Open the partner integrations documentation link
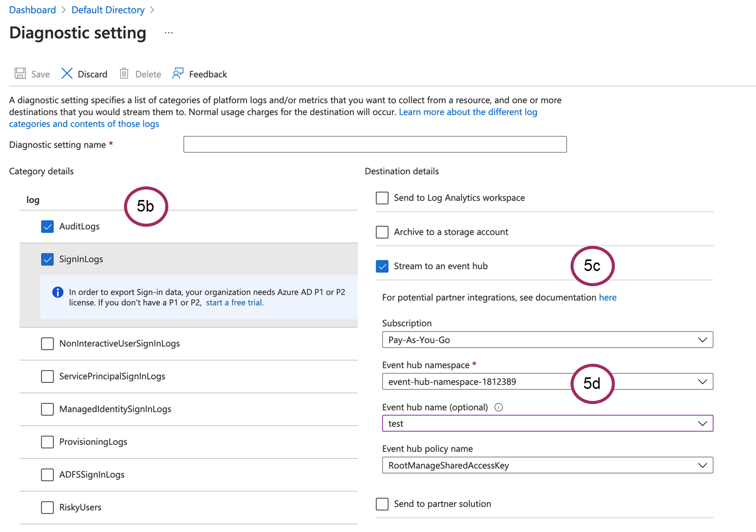Screen dimensions: 756x532 (607, 297)
